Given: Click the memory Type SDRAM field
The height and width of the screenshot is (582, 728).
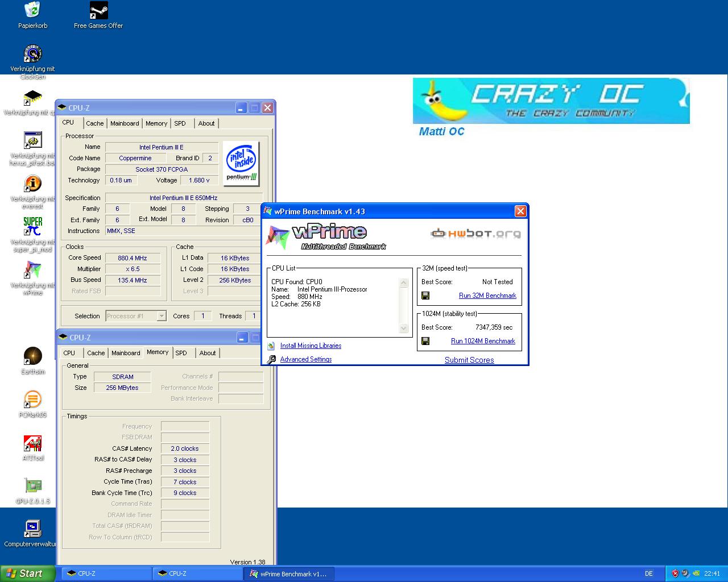Looking at the screenshot, I should click(x=123, y=376).
